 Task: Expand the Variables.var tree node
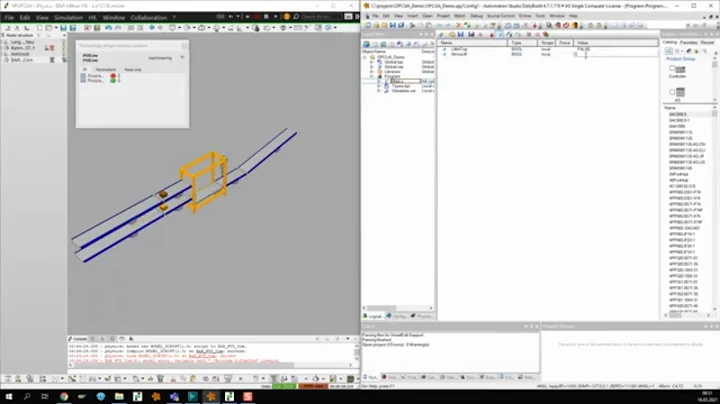(x=379, y=91)
